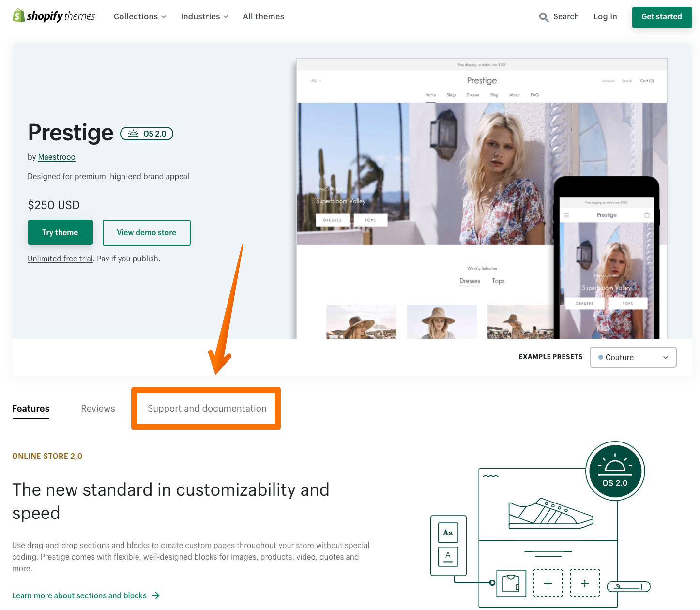Click the TOPS button in desktop preview
The width and height of the screenshot is (700, 610).
370,220
